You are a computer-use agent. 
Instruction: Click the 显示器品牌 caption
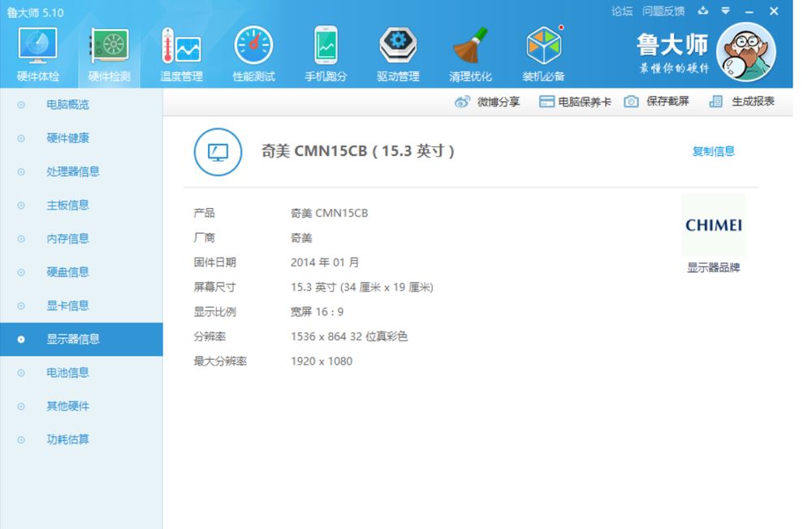tap(714, 268)
